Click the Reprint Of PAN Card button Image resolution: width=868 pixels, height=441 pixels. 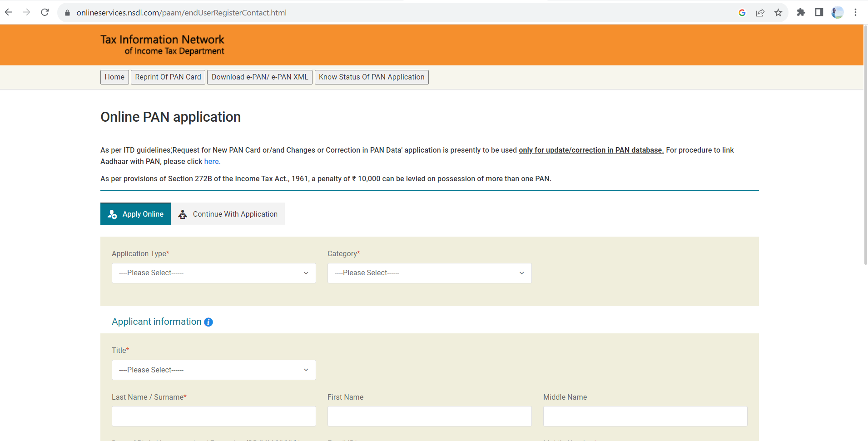[168, 77]
